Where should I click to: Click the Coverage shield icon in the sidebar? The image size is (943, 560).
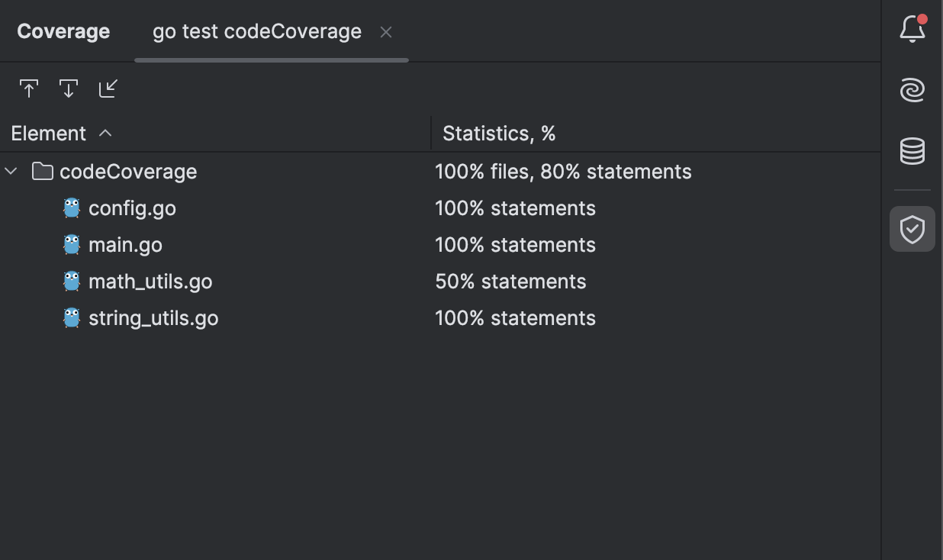(x=912, y=228)
